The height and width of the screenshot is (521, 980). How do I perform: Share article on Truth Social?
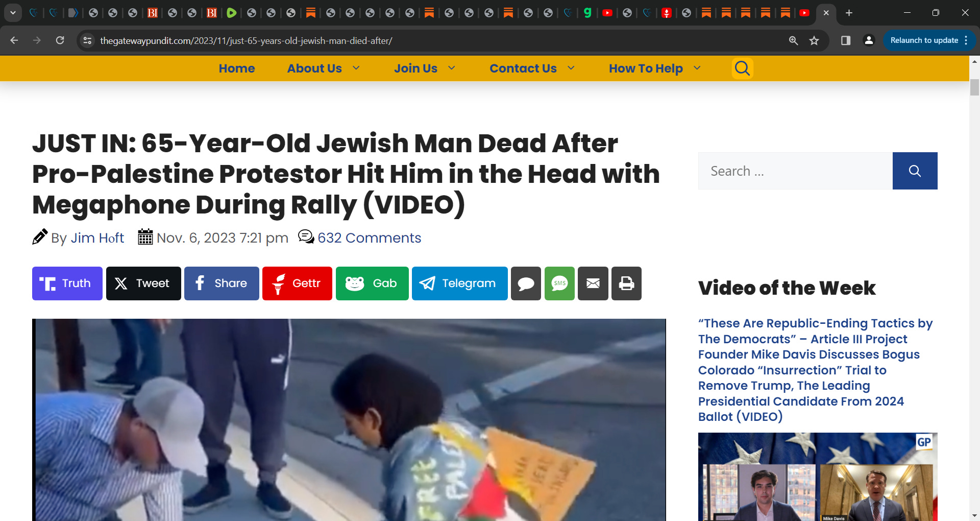point(67,283)
